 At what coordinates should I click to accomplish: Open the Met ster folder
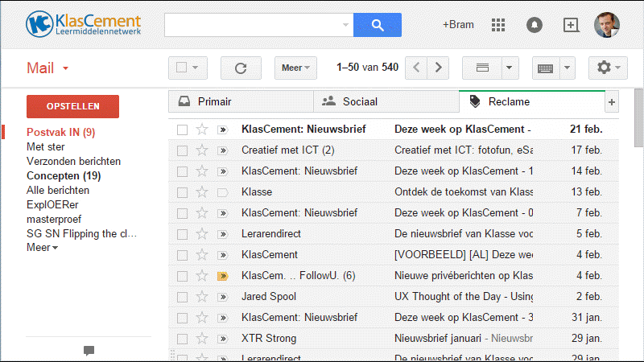pos(46,147)
